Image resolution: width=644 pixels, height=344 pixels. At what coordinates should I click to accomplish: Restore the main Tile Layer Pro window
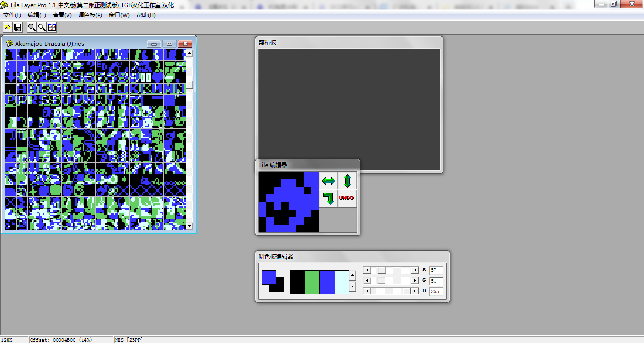613,4
